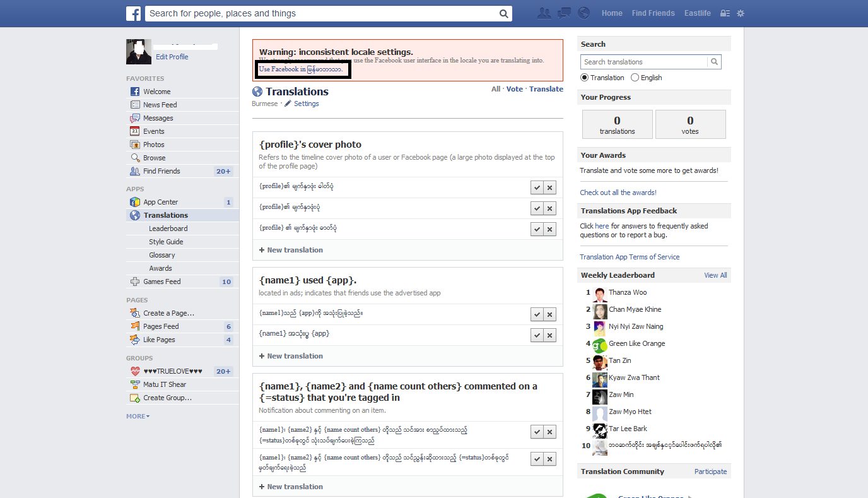Focus the main Facebook search field
This screenshot has height=498, width=868.
tap(321, 14)
